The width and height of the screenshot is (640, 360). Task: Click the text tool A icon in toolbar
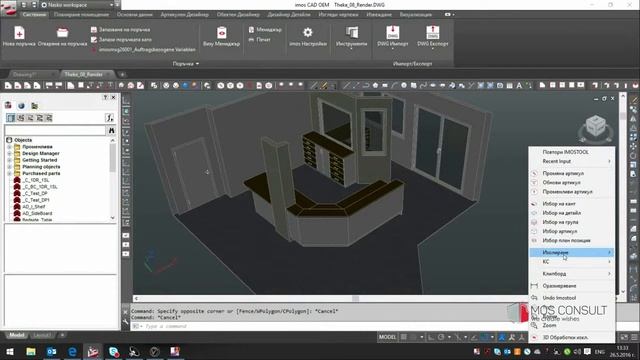519,85
